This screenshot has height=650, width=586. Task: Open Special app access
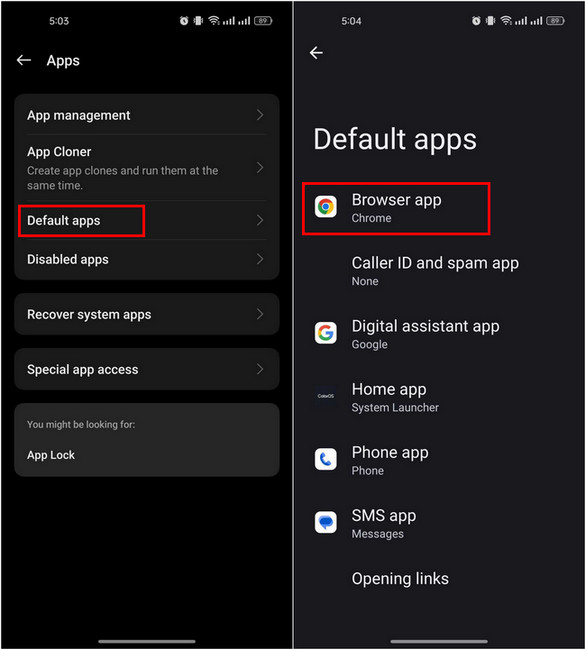tap(147, 369)
